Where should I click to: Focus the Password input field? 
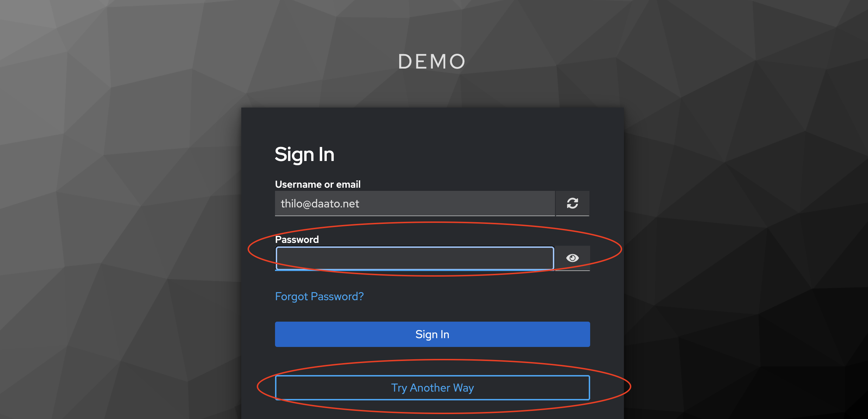[415, 258]
